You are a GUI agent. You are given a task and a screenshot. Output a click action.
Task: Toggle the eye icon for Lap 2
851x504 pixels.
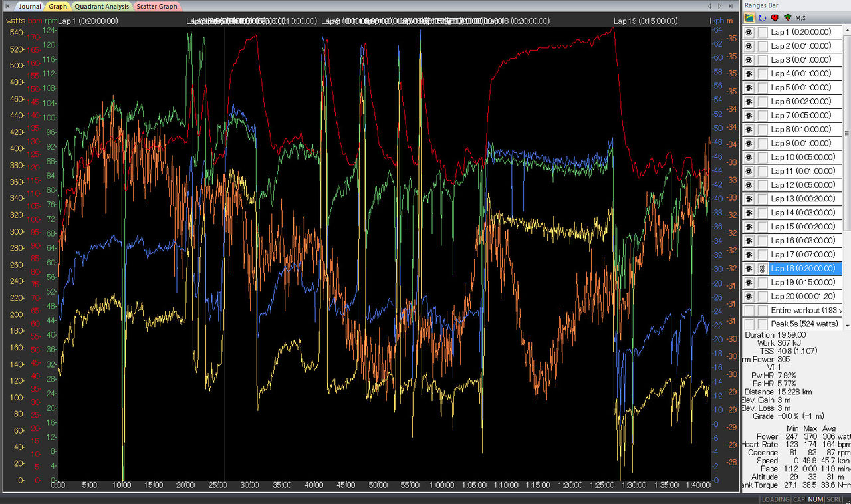[x=749, y=46]
